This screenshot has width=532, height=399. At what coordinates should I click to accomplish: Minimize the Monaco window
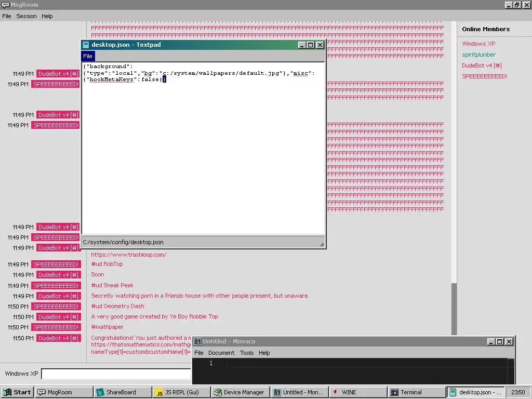(x=490, y=342)
